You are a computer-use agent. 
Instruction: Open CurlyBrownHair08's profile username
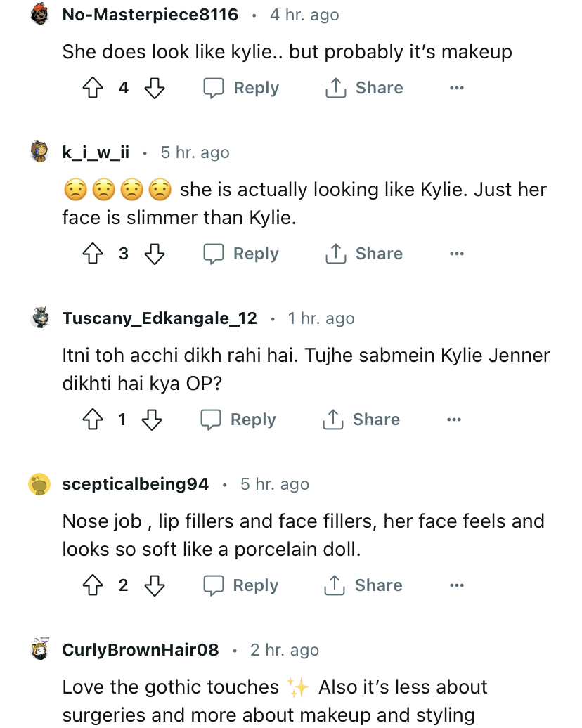(141, 650)
